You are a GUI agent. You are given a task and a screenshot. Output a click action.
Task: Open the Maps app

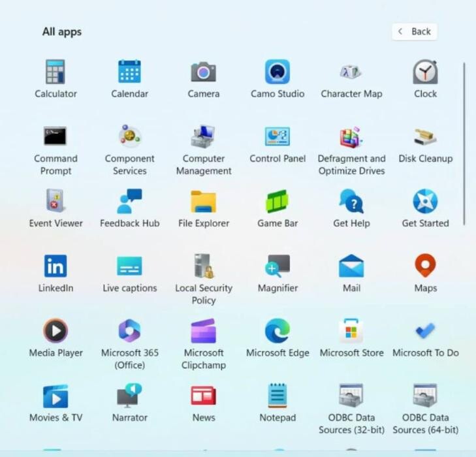(425, 266)
